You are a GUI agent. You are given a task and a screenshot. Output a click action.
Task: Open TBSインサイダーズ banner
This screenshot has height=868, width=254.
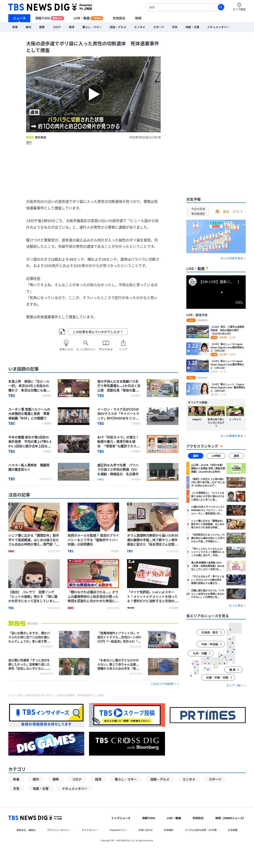(46, 715)
